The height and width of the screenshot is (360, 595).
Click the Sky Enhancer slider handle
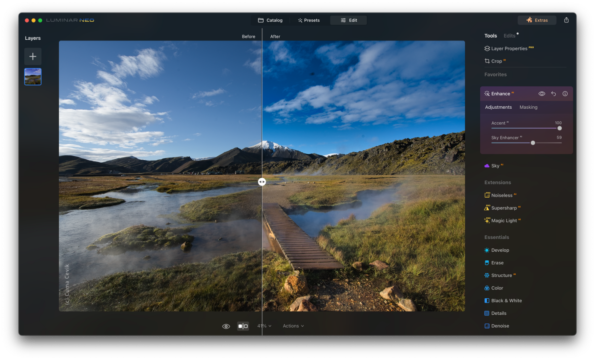(x=533, y=143)
